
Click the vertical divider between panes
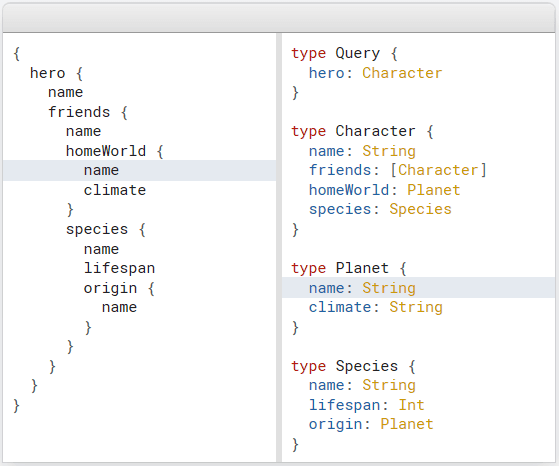coord(279,247)
